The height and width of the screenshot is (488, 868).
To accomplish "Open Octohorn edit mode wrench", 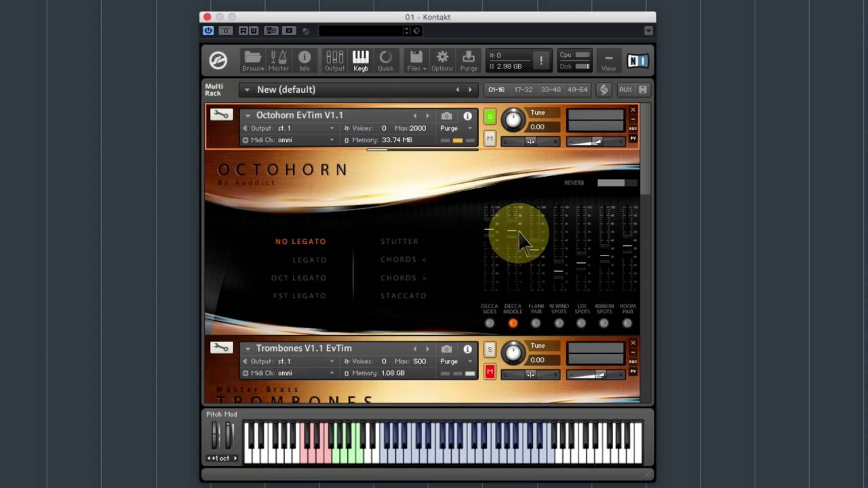I will coord(220,115).
